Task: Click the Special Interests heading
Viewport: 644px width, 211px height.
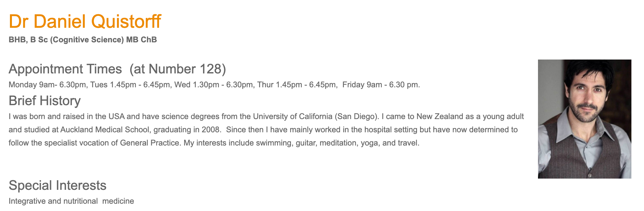Action: click(58, 185)
